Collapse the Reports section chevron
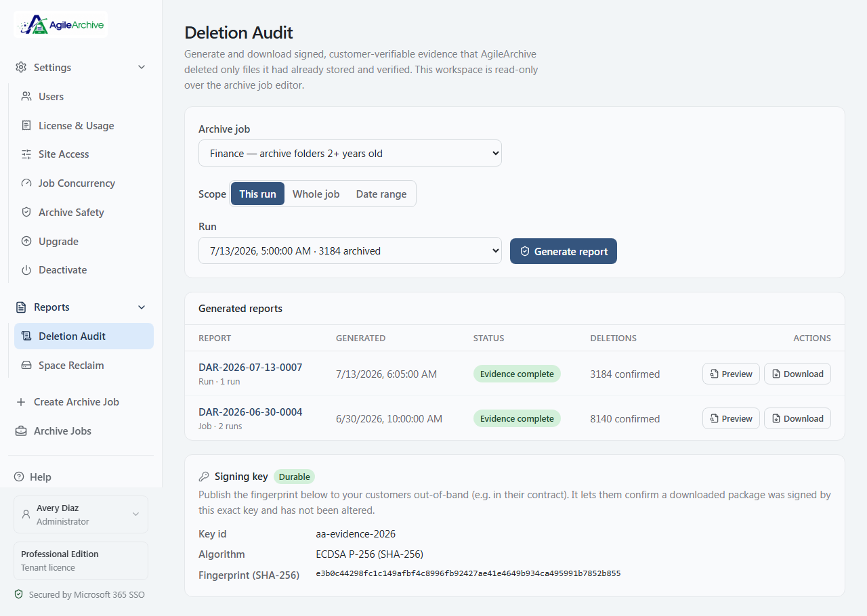 pyautogui.click(x=142, y=307)
